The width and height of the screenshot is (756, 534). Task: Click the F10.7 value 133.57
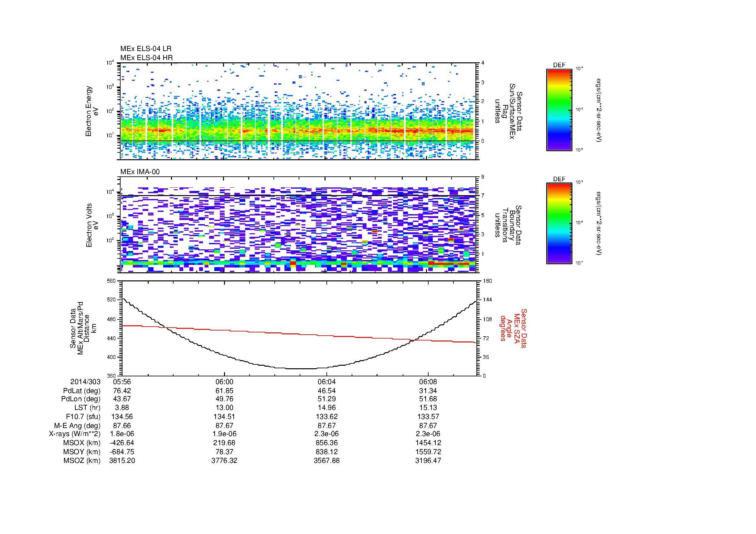pyautogui.click(x=428, y=416)
